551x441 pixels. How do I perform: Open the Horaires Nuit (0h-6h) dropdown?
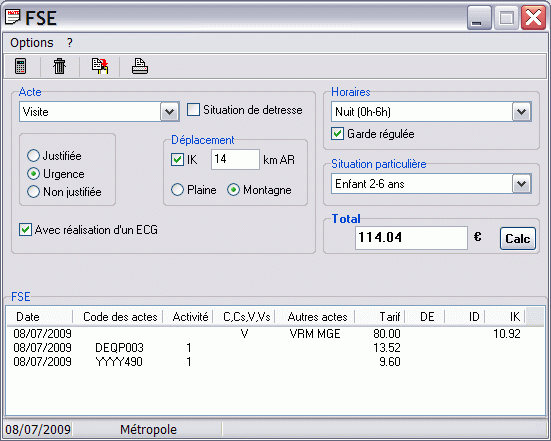[521, 112]
